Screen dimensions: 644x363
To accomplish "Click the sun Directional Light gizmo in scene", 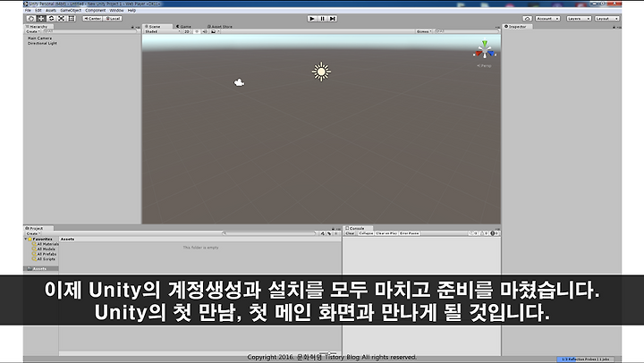I will [321, 72].
